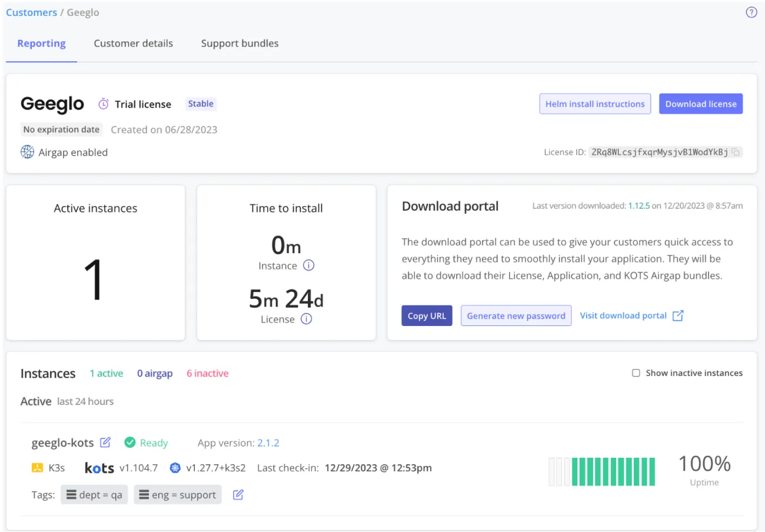Click the Stable channel badge
The image size is (765, 532).
pyautogui.click(x=201, y=104)
